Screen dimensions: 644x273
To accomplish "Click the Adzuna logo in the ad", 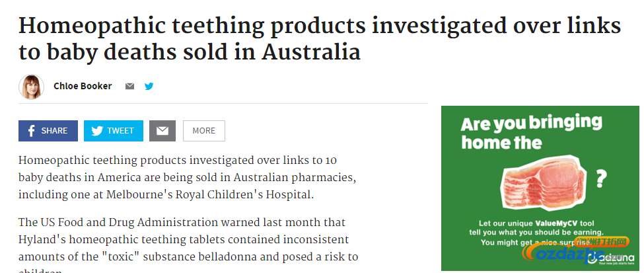I will click(610, 258).
